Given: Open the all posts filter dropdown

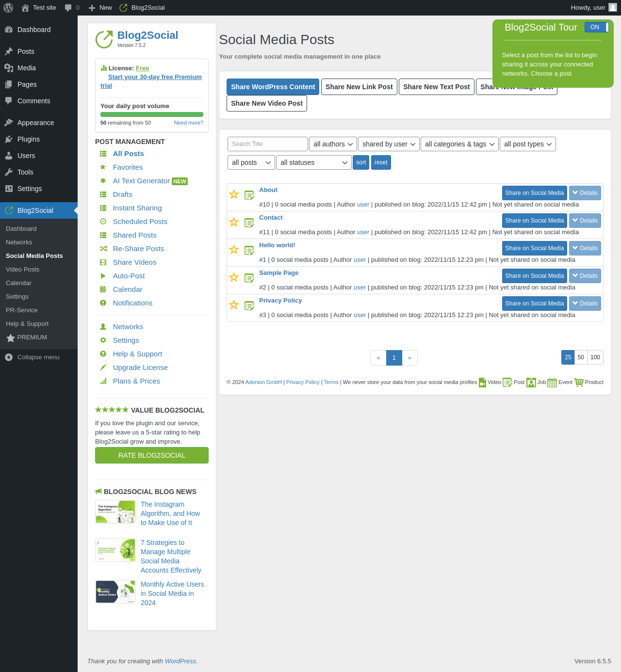Looking at the screenshot, I should click(251, 162).
